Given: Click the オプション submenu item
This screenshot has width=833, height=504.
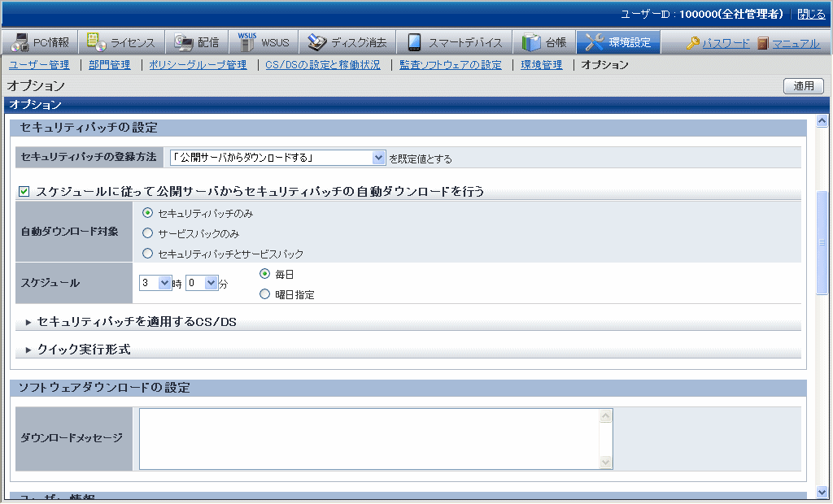Looking at the screenshot, I should pos(604,65).
